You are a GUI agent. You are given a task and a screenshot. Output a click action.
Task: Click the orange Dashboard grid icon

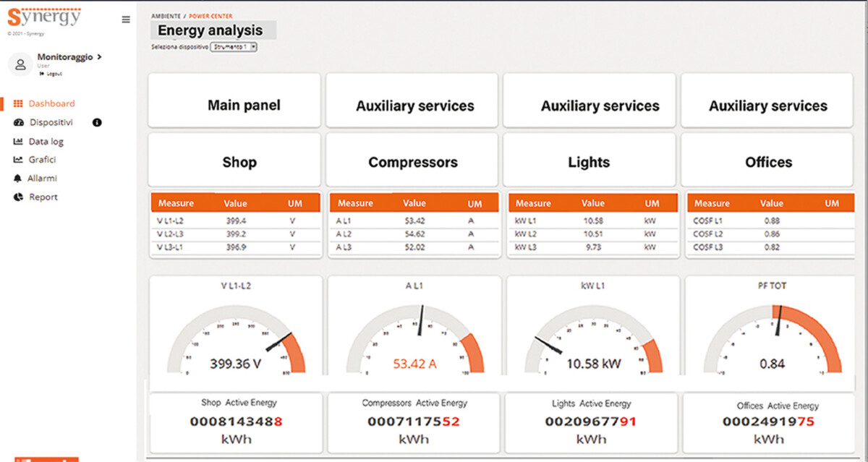click(x=18, y=104)
